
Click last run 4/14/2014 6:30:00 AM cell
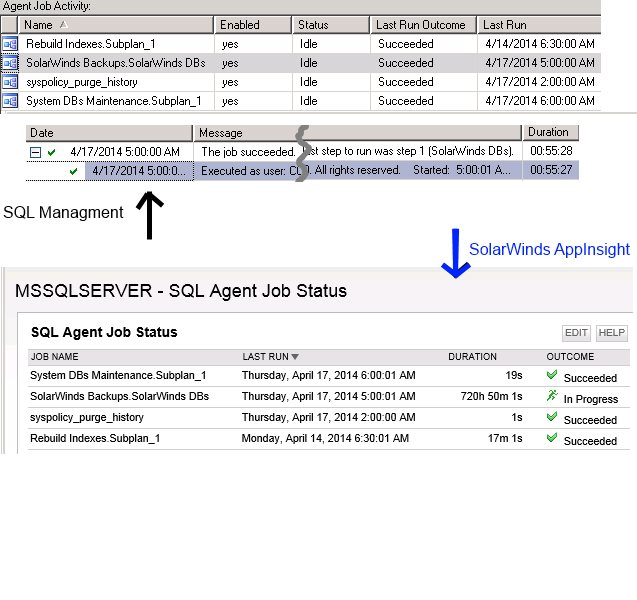click(540, 44)
